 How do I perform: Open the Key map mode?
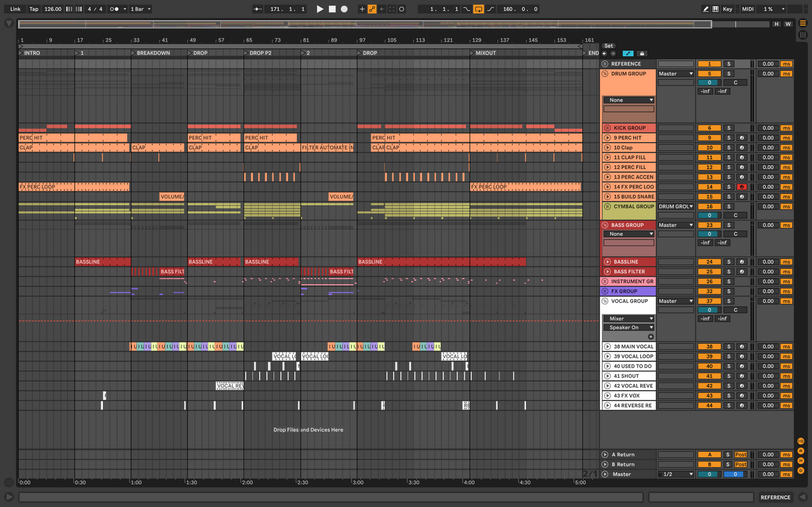(727, 9)
